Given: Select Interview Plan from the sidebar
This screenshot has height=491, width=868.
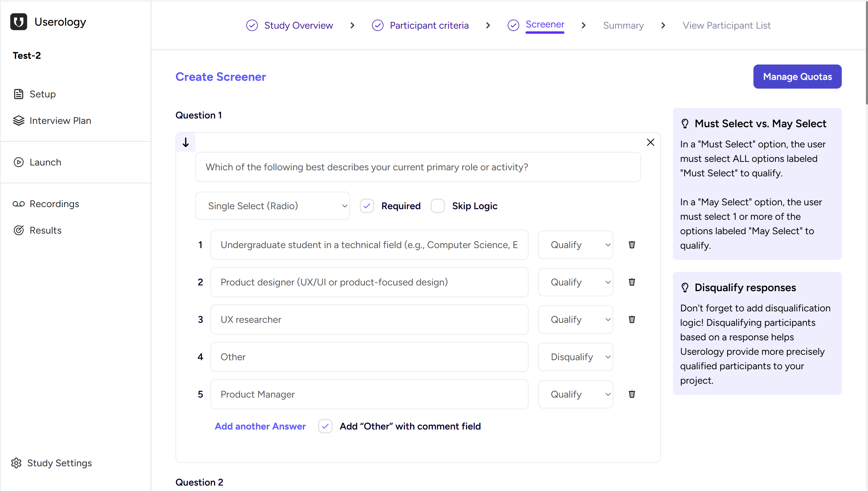Looking at the screenshot, I should 61,120.
